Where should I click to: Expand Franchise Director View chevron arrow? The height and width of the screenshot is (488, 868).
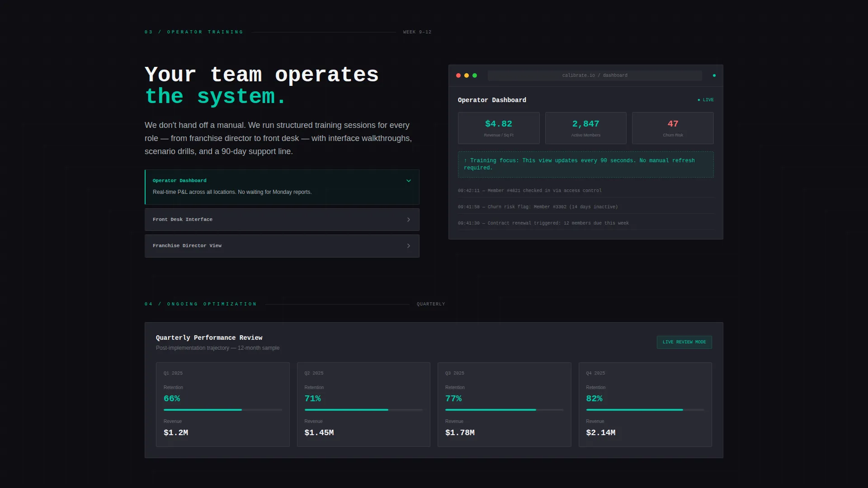tap(409, 246)
